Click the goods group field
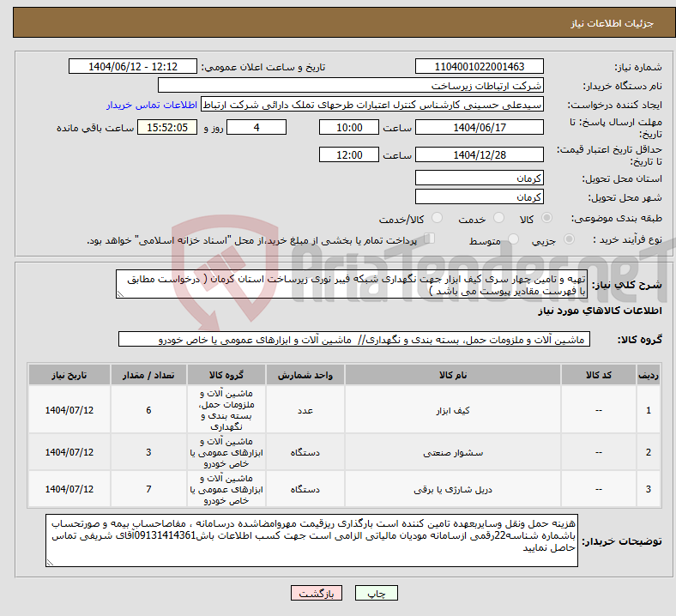 (354, 340)
